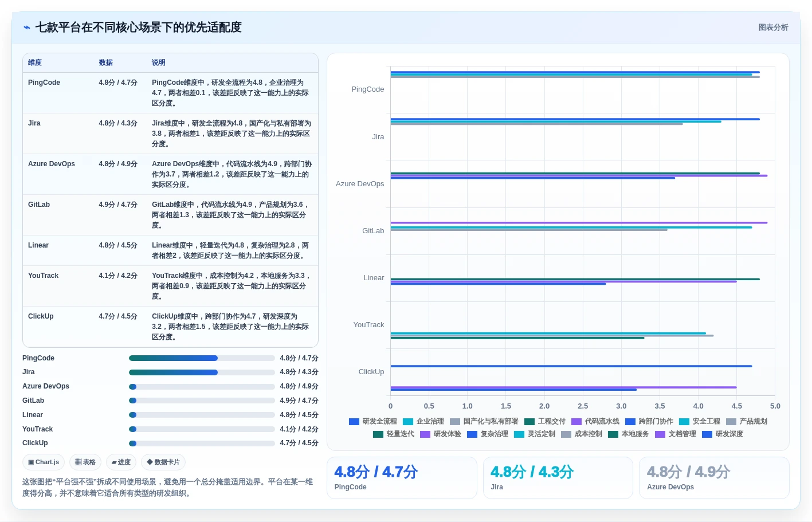
Task: Open the Jira 4.8分 / 4.3分 data card
Action: 558,478
